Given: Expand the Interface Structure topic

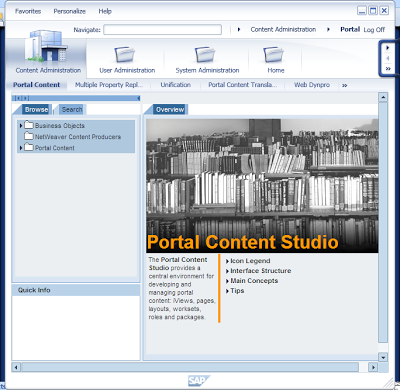Looking at the screenshot, I should click(x=227, y=271).
